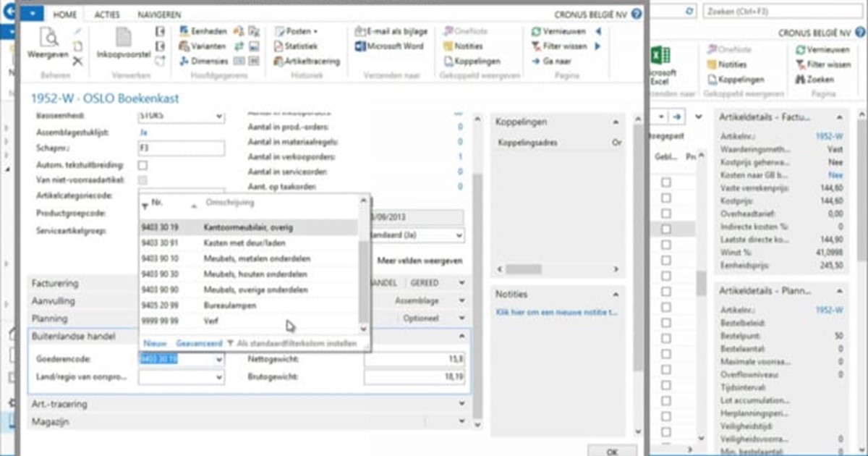Open the Posten ribbon item
The image size is (868, 456).
pos(297,31)
